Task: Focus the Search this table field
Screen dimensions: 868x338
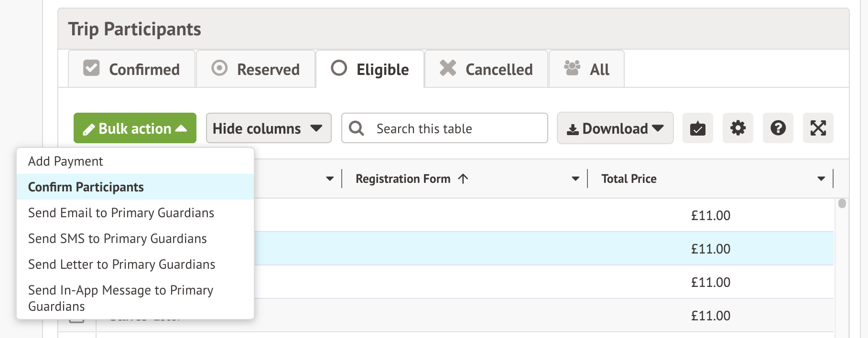Action: [x=454, y=128]
